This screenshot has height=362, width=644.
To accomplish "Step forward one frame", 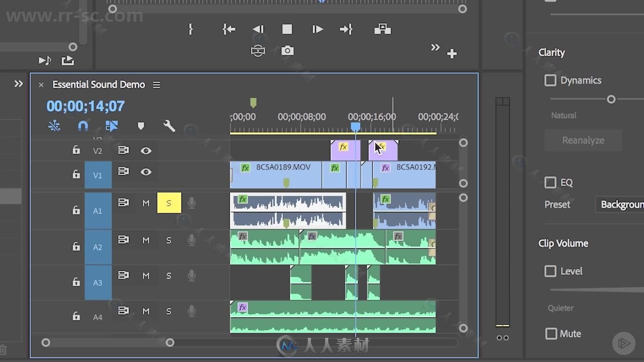I will pos(317,30).
